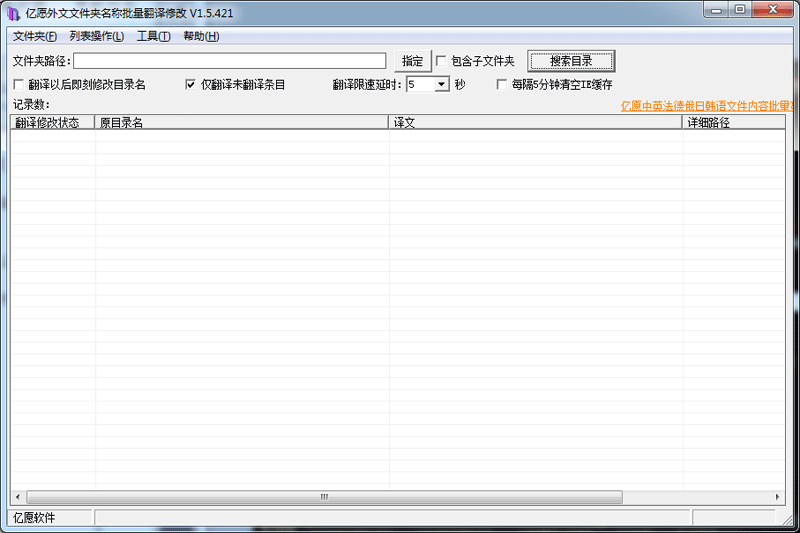The image size is (800, 533).
Task: Enable the 包含子文件夹 checkbox
Action: (x=442, y=61)
